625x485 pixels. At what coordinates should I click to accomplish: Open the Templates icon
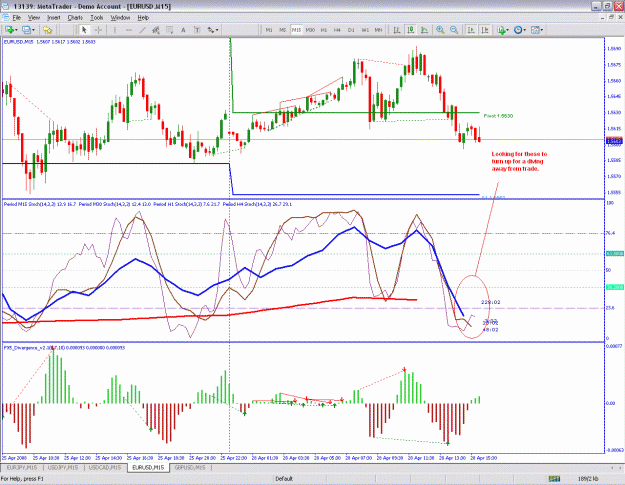pyautogui.click(x=535, y=30)
